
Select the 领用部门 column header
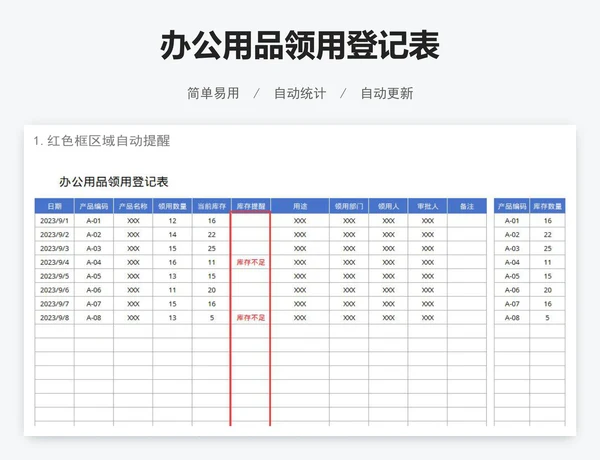pyautogui.click(x=349, y=206)
